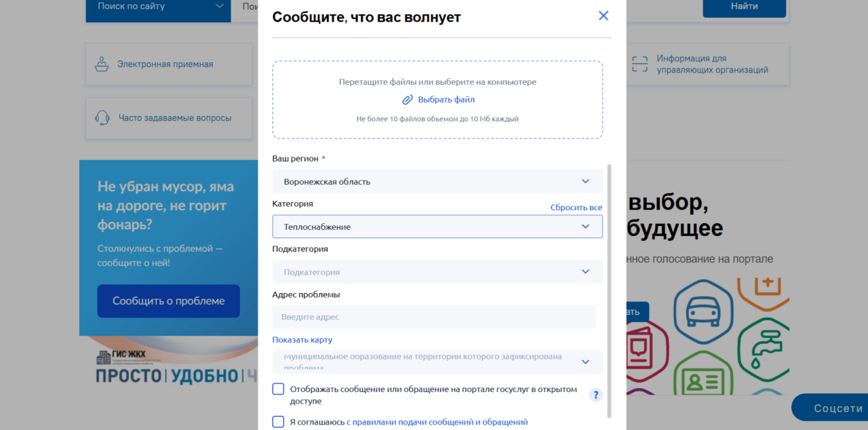Click the Сбросить все link
This screenshot has width=868, height=430.
pyautogui.click(x=576, y=208)
